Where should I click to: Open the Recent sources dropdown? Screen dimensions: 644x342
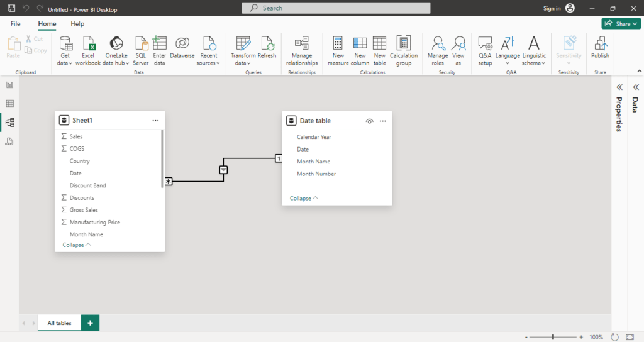[208, 51]
